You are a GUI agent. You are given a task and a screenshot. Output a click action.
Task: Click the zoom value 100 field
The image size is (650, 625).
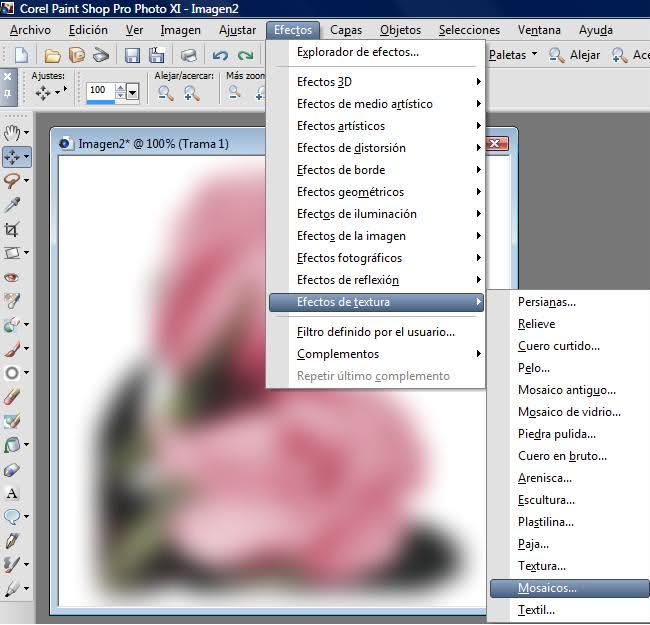(101, 90)
